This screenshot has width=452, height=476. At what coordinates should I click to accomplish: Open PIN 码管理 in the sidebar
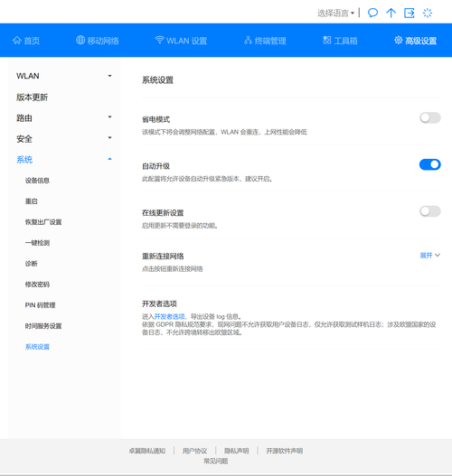[40, 305]
